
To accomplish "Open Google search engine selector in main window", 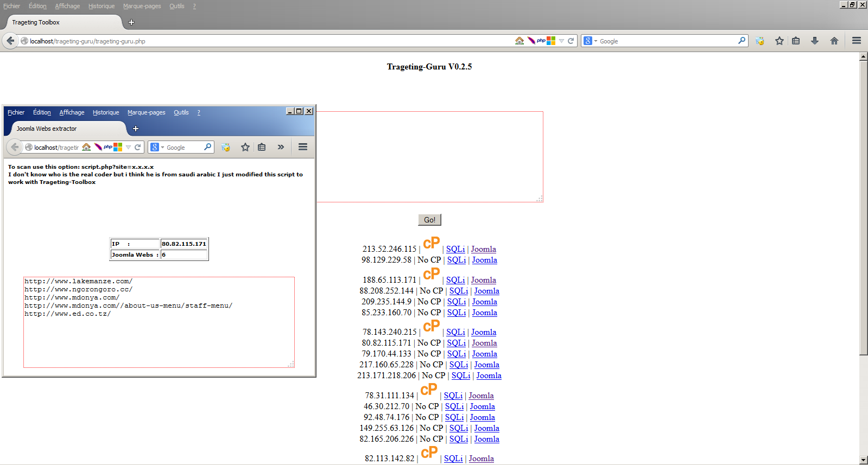I will pos(590,41).
